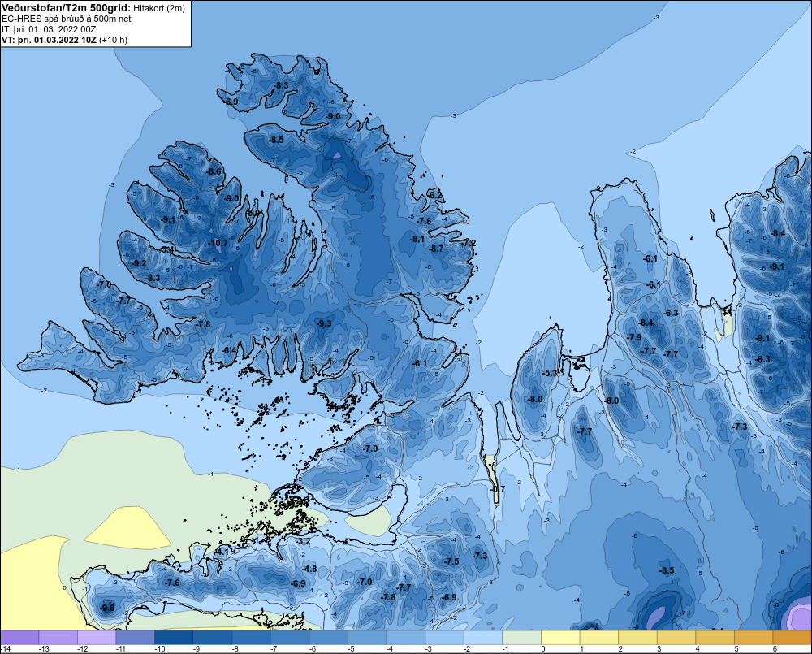Click the 'IT: þri. 01. 03. 2022 00Z' line
Viewport: 812px width, 654px height.
pyautogui.click(x=49, y=29)
